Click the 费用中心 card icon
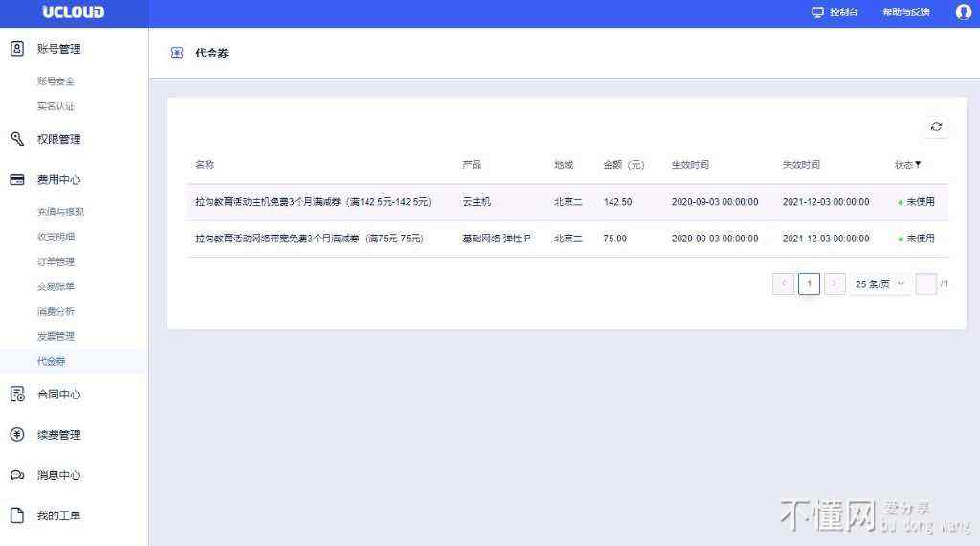The width and height of the screenshot is (980, 546). 16,180
